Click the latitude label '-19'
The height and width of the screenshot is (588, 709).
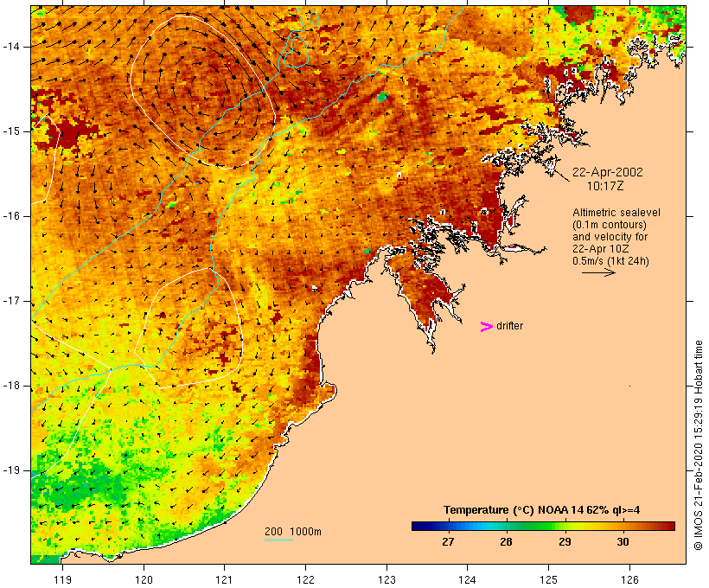[11, 470]
